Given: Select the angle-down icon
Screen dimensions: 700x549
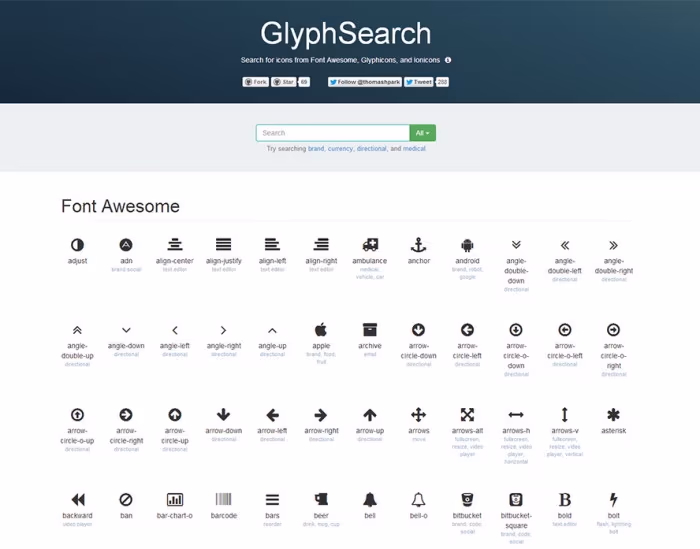Looking at the screenshot, I should 126,330.
